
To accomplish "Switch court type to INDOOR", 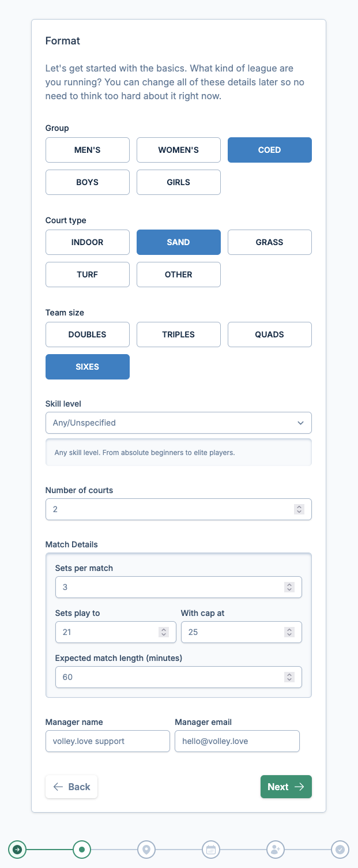I will [87, 242].
